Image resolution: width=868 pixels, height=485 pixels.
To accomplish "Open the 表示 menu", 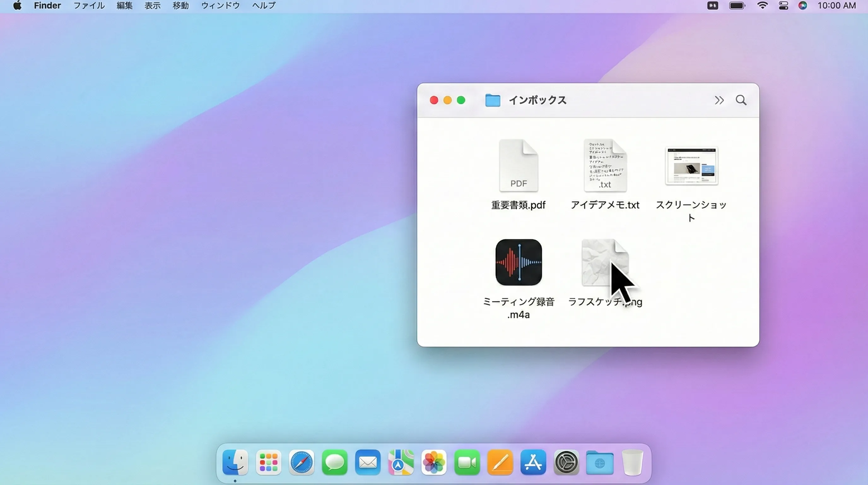I will (x=152, y=5).
